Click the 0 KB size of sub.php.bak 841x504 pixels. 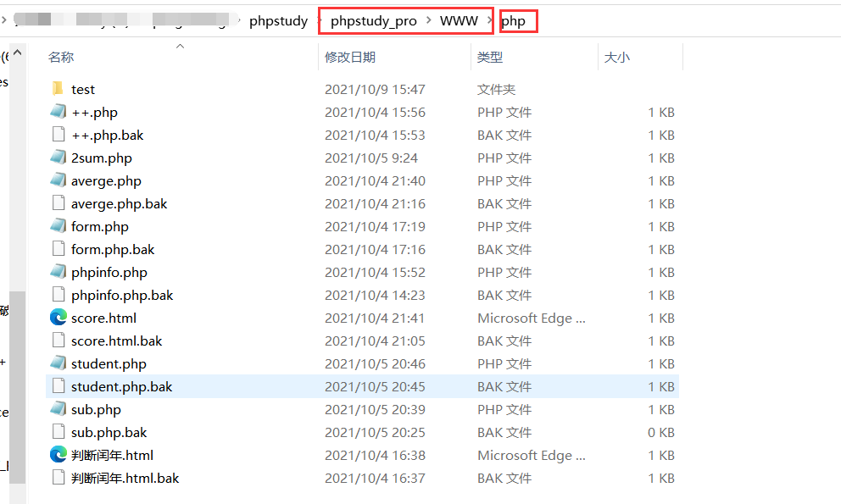coord(660,432)
